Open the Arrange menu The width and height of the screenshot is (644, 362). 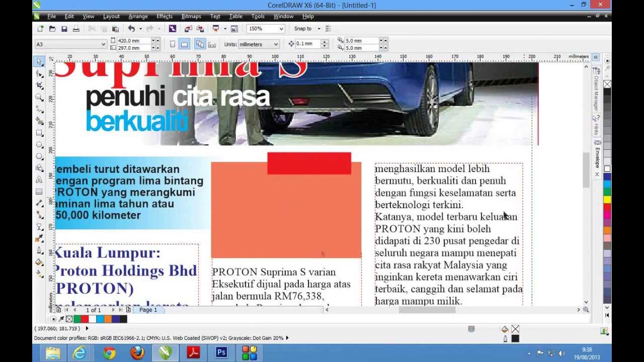click(138, 17)
